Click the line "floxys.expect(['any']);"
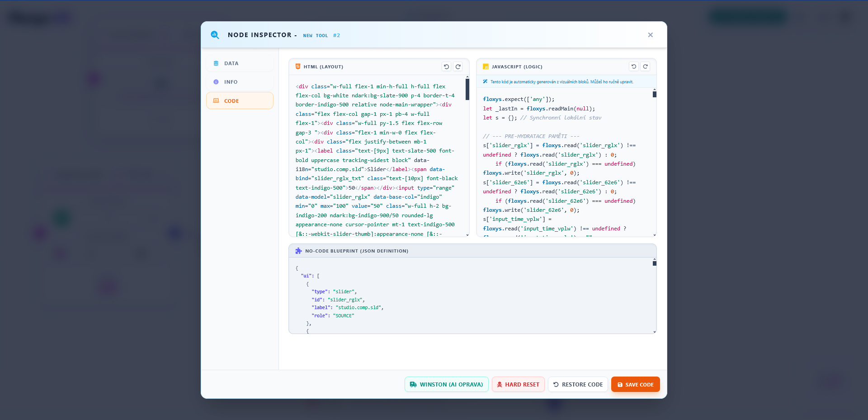868x420 pixels. pos(519,99)
